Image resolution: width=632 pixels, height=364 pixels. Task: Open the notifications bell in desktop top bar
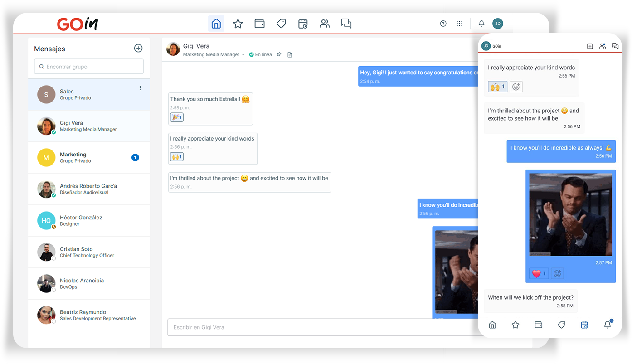pyautogui.click(x=481, y=24)
